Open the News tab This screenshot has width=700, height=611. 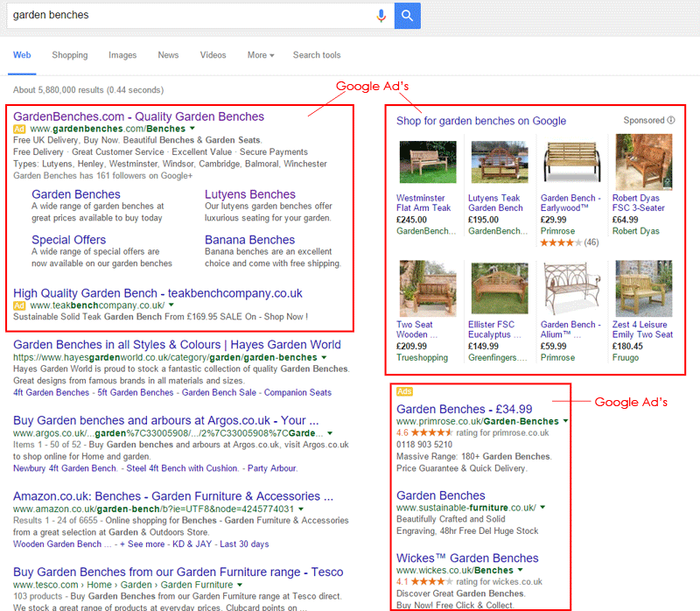tap(168, 55)
